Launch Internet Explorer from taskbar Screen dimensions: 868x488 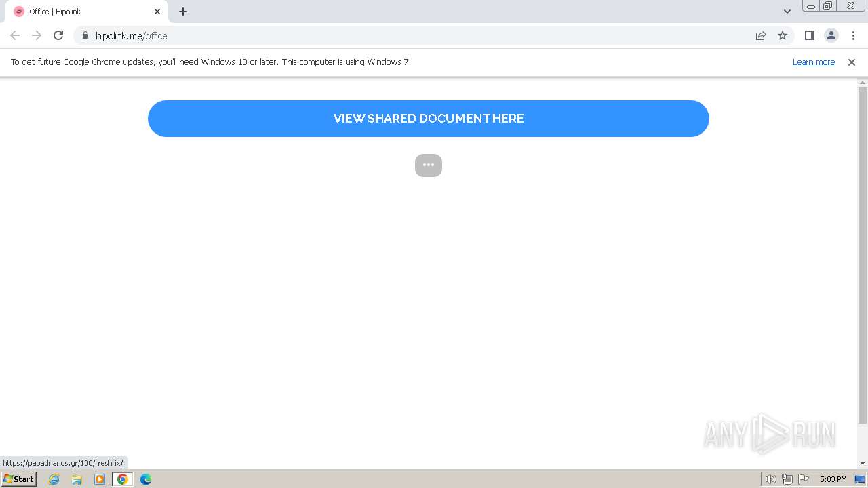click(54, 479)
